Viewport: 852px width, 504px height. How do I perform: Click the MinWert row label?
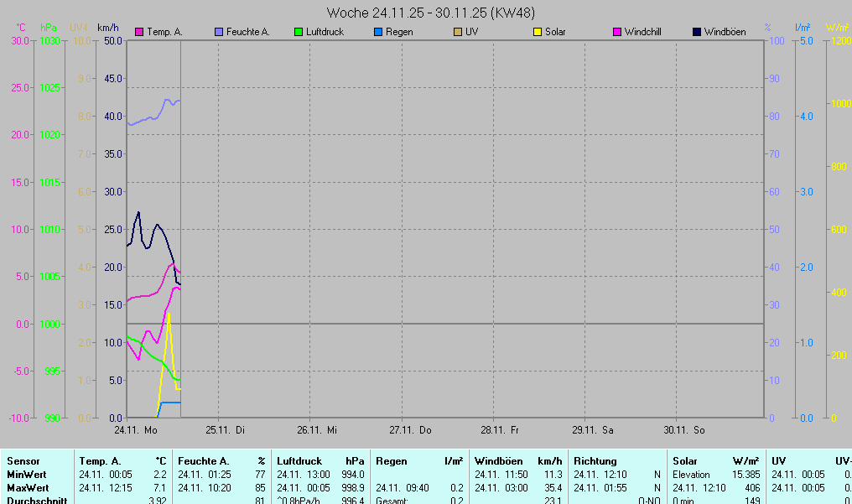pyautogui.click(x=26, y=475)
